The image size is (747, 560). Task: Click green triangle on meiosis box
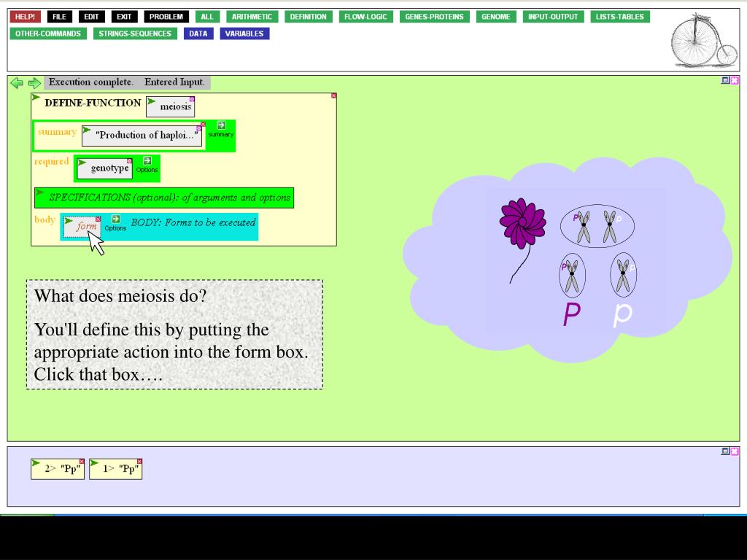click(151, 101)
